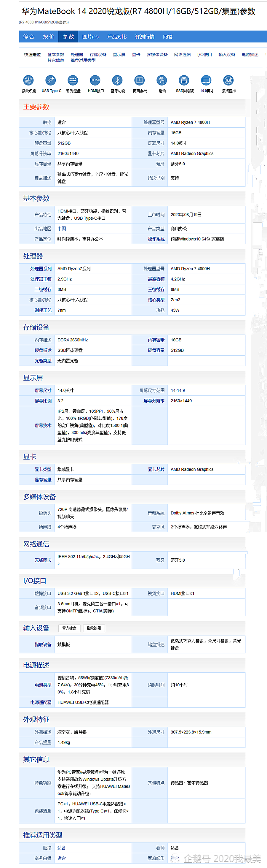267x868 pixels.
Task: Jump to 存储设备 quick link
Action: [98, 55]
